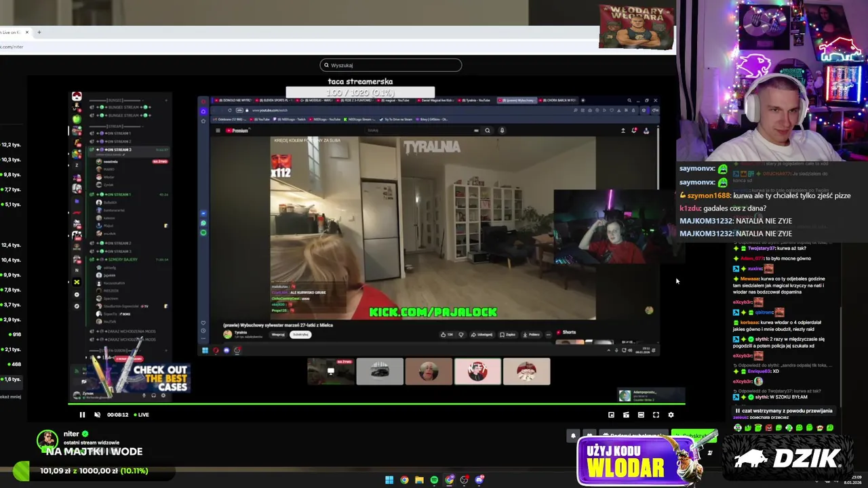Screen dimensions: 868x488
Task: Open WhatsApp icon in Opera sidebar
Action: click(x=203, y=223)
